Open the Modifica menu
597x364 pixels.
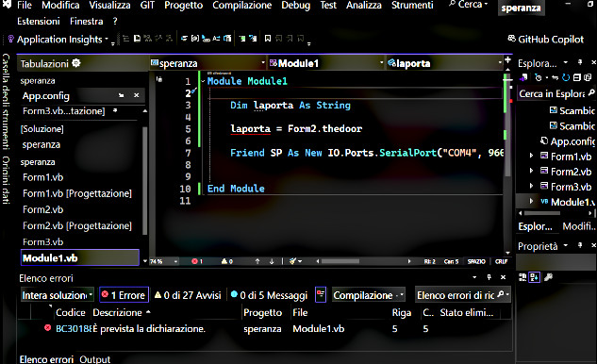(60, 5)
